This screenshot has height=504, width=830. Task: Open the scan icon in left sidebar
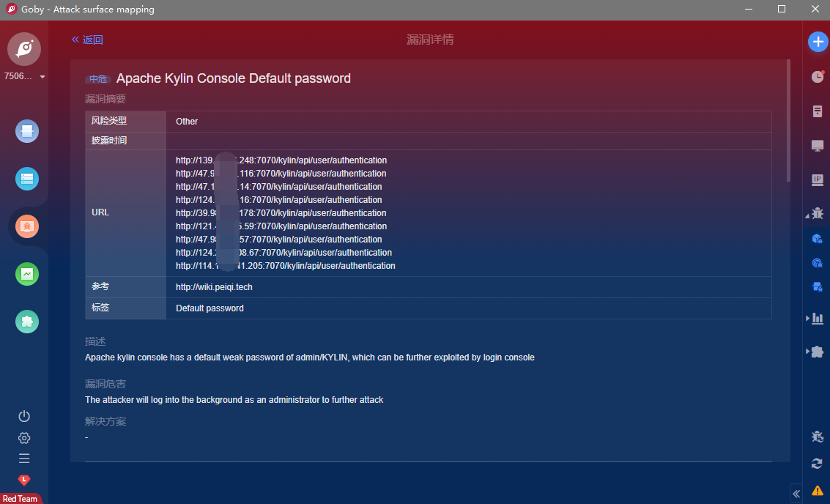[x=27, y=131]
